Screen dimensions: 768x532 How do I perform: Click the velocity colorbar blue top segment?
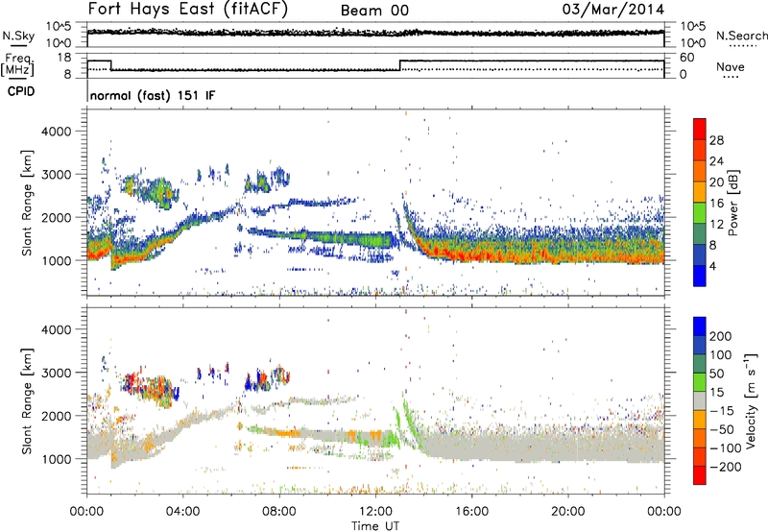pyautogui.click(x=700, y=326)
